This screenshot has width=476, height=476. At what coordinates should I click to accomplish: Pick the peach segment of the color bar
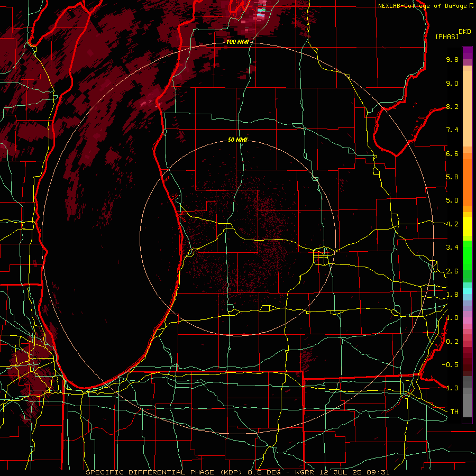pyautogui.click(x=467, y=109)
